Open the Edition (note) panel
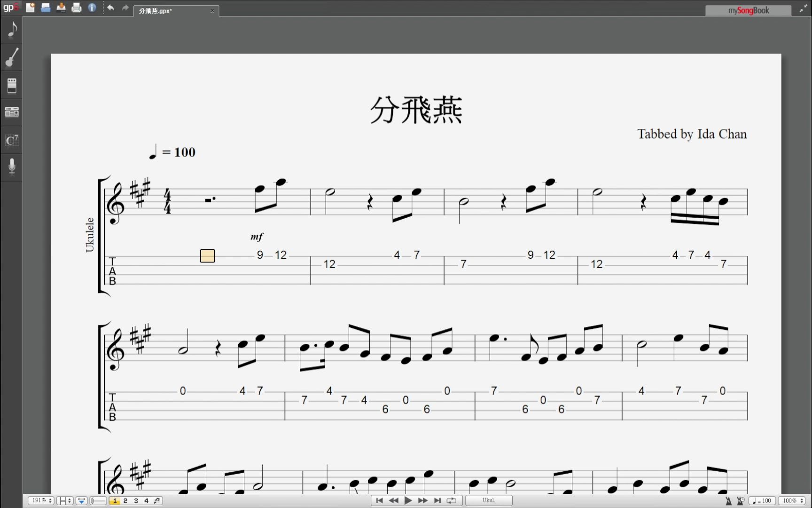The width and height of the screenshot is (812, 508). click(x=12, y=30)
